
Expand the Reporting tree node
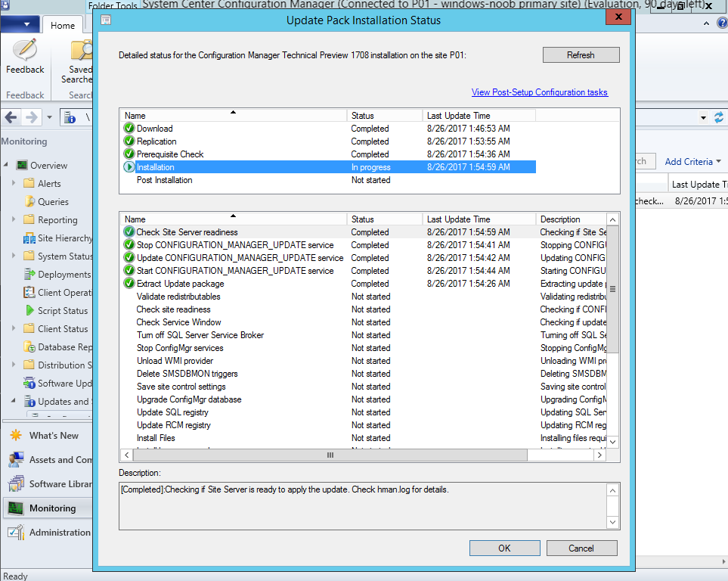point(14,219)
